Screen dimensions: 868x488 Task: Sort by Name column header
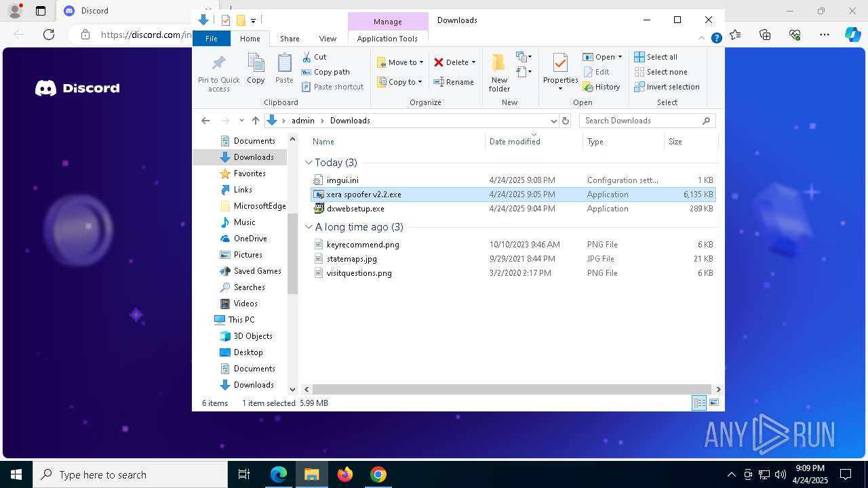click(x=397, y=142)
